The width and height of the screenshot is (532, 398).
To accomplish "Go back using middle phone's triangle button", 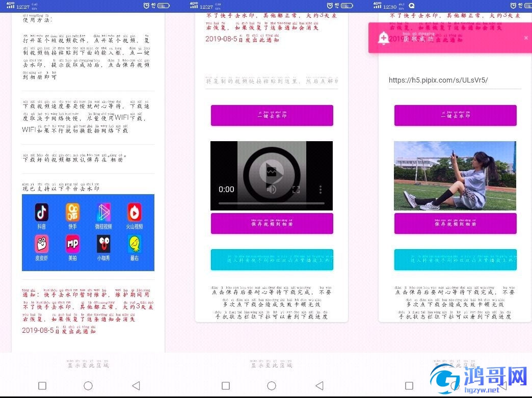I will click(x=320, y=386).
